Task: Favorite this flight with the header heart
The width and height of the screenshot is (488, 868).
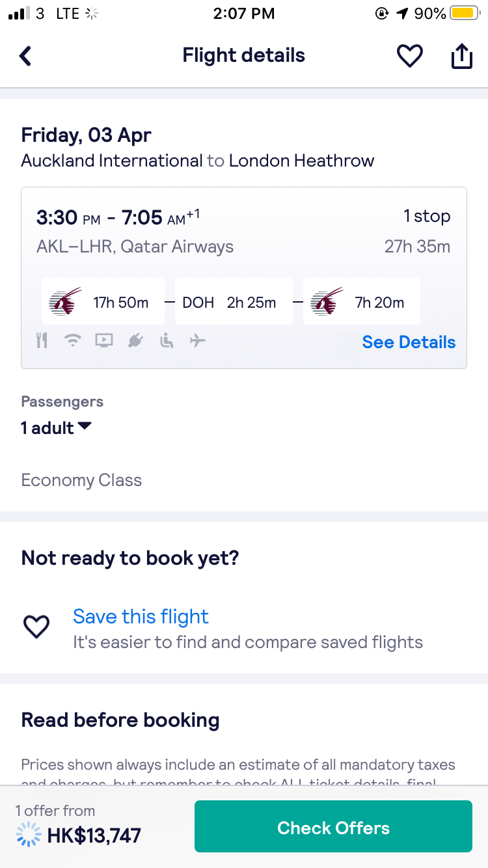Action: point(410,56)
